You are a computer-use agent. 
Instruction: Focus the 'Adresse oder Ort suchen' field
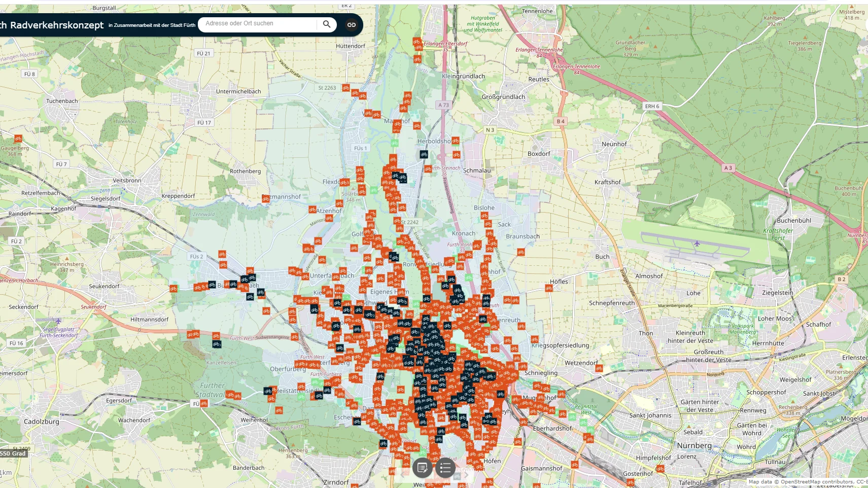(x=259, y=24)
